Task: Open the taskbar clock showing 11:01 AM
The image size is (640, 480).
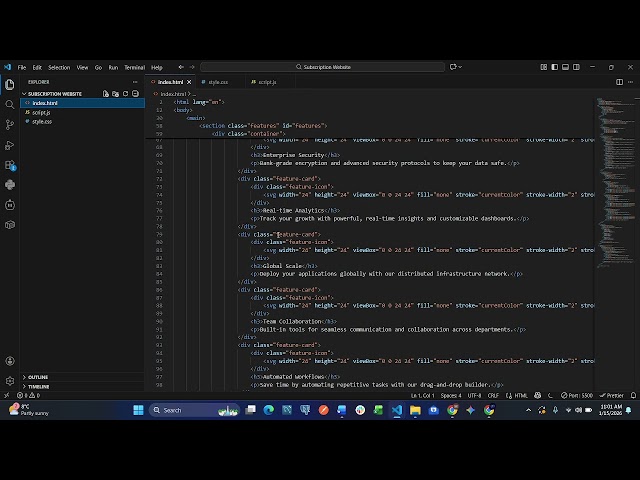Action: coord(611,410)
